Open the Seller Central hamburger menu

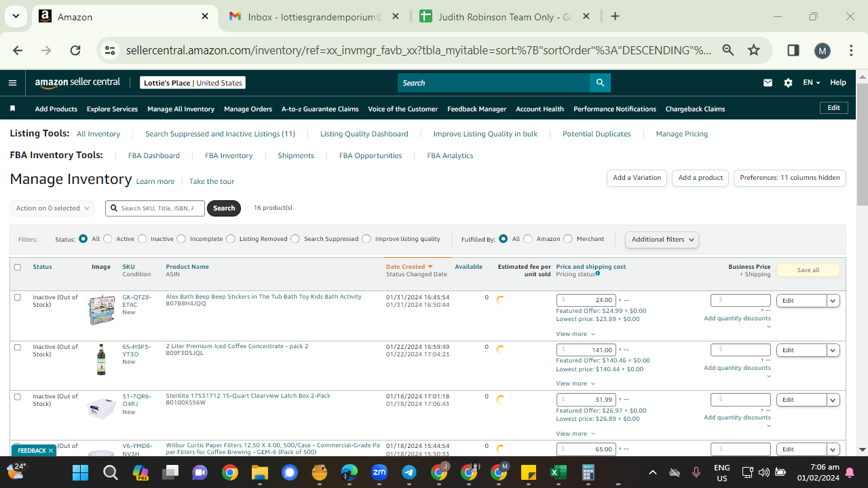coord(12,83)
